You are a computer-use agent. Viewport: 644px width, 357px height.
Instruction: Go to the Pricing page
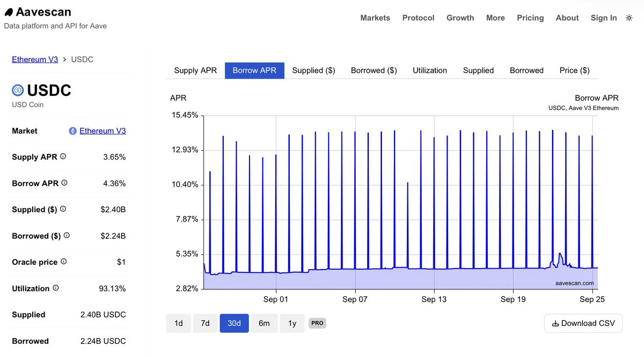pyautogui.click(x=530, y=18)
